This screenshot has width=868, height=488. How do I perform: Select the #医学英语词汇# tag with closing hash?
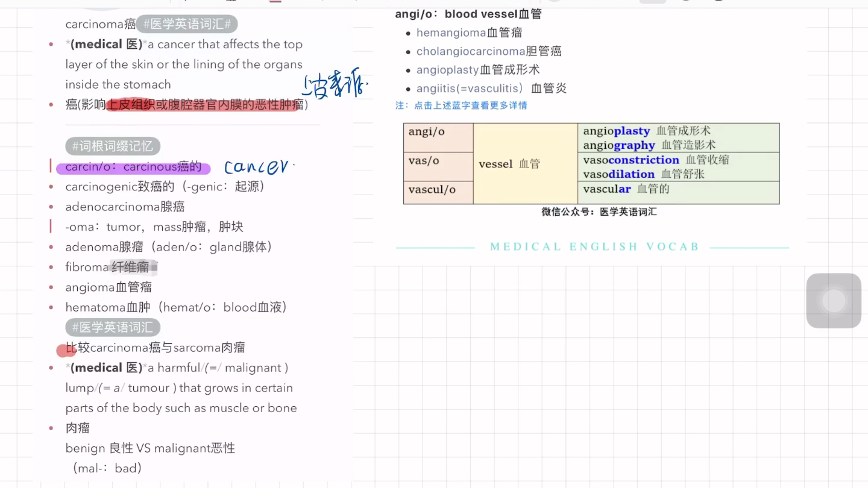click(187, 24)
